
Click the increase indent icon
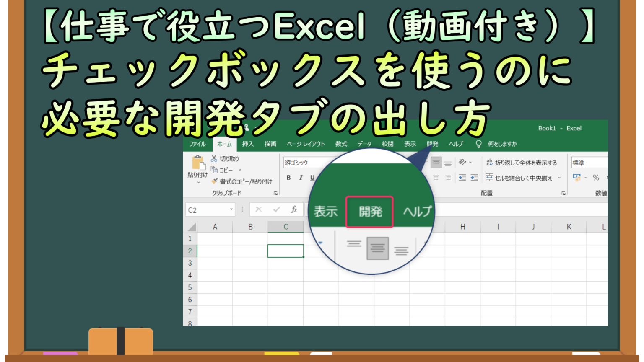point(474,178)
